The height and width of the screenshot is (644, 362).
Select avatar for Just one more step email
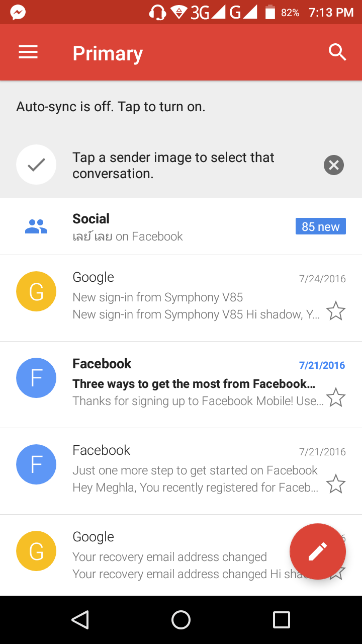36,464
